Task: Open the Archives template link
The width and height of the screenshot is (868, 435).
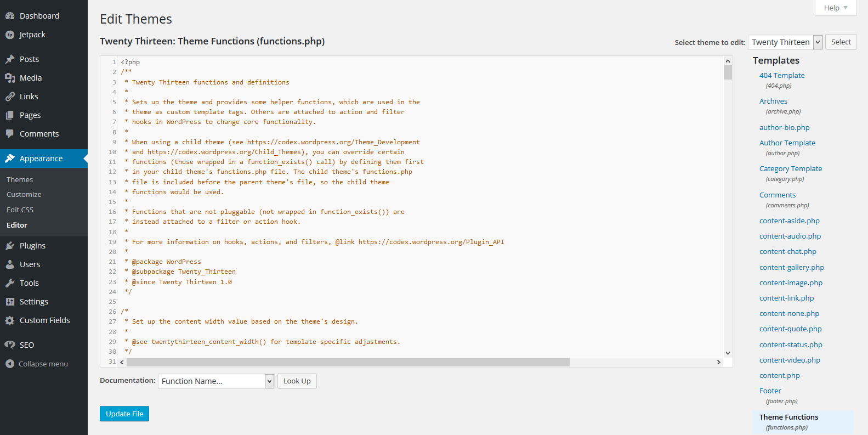Action: pos(773,101)
